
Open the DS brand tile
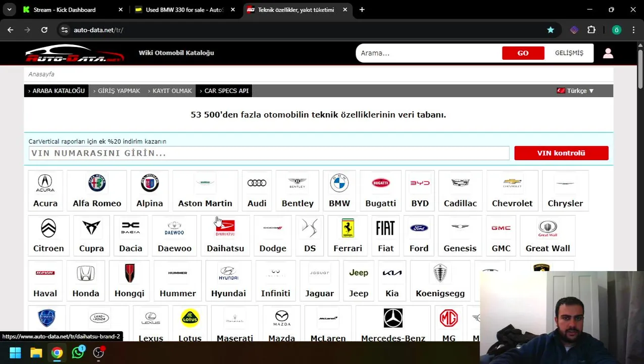tap(310, 236)
